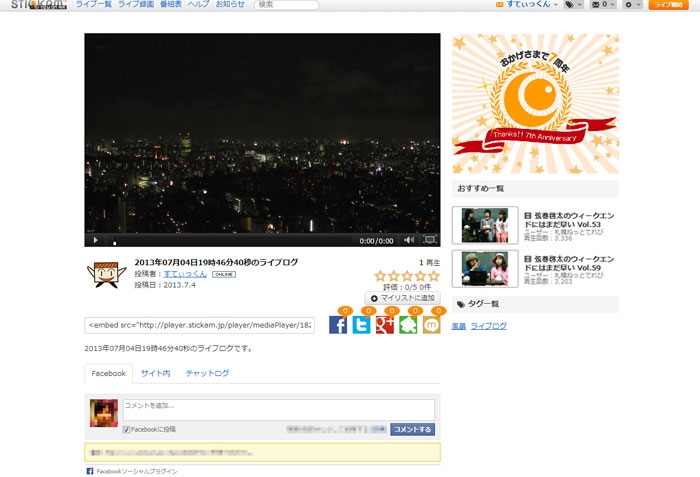This screenshot has height=477, width=700.
Task: Open the Vol.59 recommended video thumbnail
Action: 485,268
